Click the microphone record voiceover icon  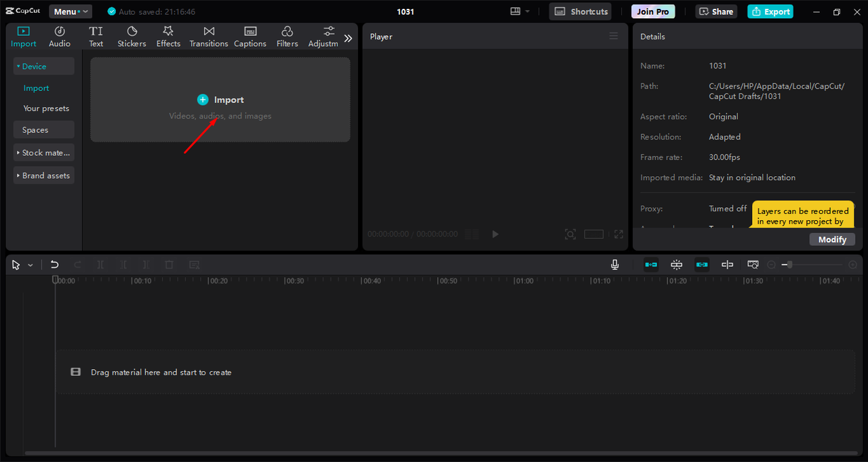[x=614, y=265]
